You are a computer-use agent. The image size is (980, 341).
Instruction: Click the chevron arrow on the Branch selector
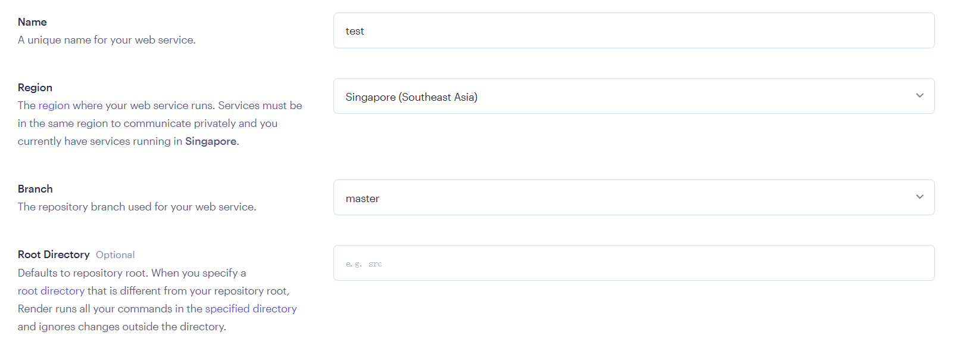919,197
